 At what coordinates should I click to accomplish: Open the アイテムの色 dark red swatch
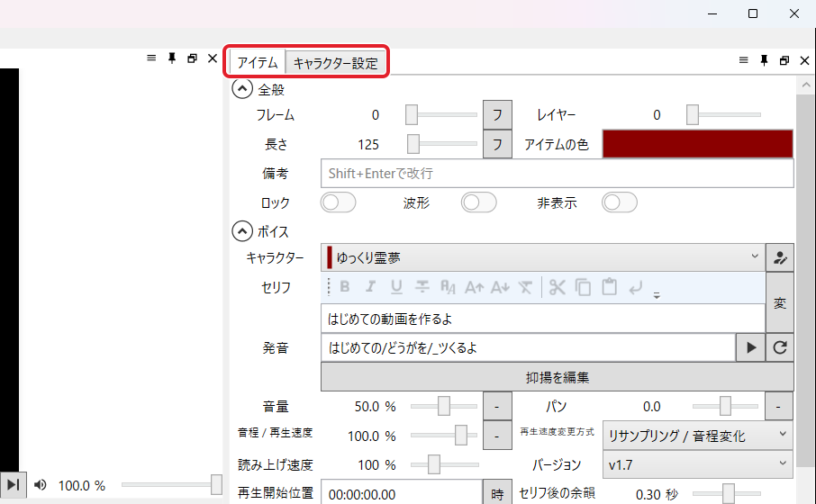[698, 144]
